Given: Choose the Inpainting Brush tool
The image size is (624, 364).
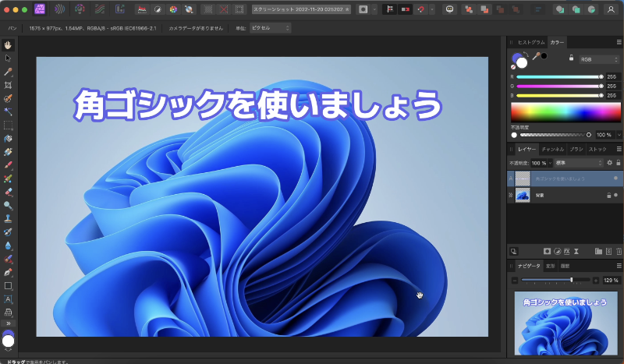Looking at the screenshot, I should click(8, 232).
